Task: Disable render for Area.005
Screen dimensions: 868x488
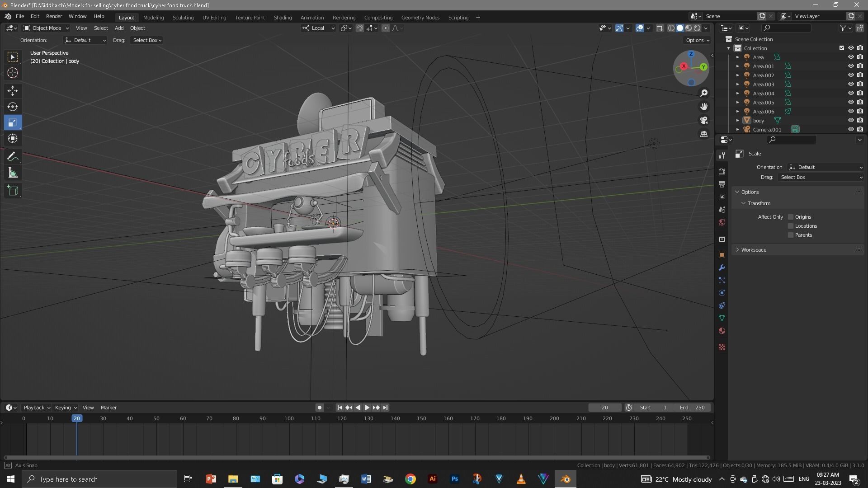Action: tap(860, 103)
